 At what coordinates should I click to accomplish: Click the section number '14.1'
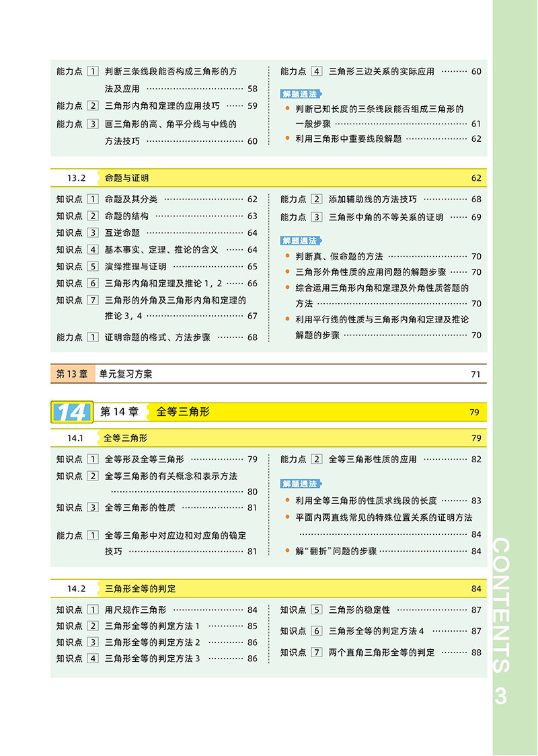pos(75,438)
